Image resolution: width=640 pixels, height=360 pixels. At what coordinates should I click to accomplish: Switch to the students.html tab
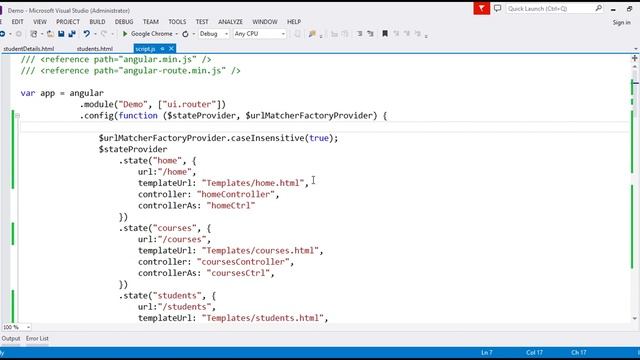click(95, 49)
